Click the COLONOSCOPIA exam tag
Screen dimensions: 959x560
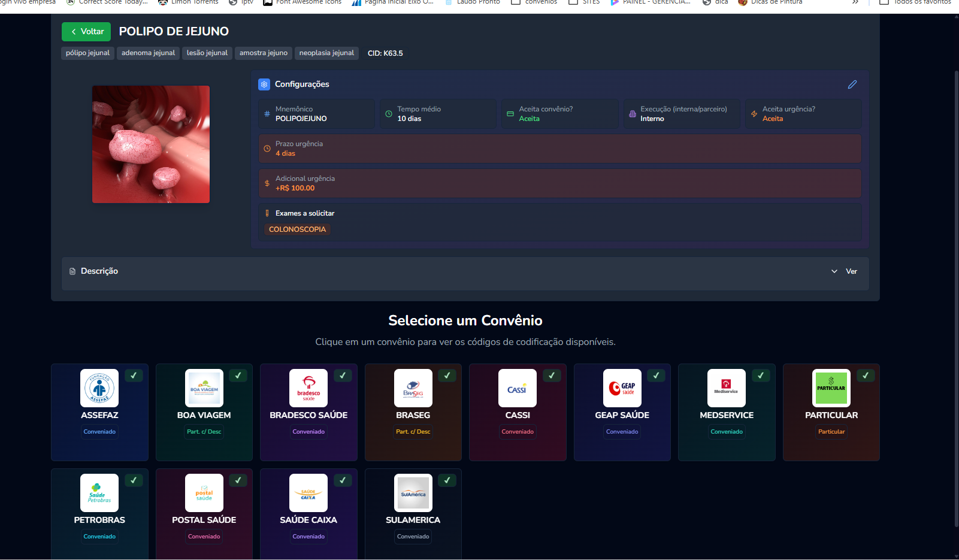(297, 229)
